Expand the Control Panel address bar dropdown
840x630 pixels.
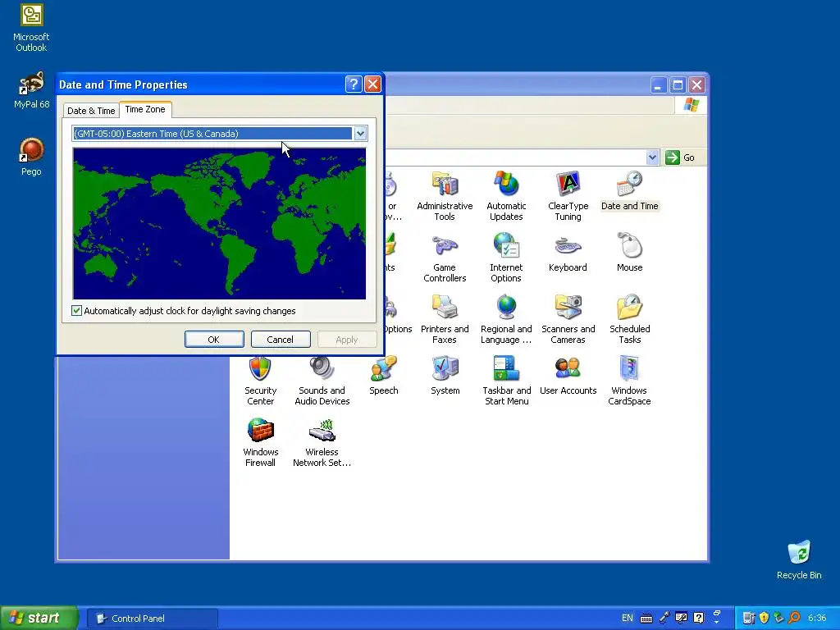[652, 157]
